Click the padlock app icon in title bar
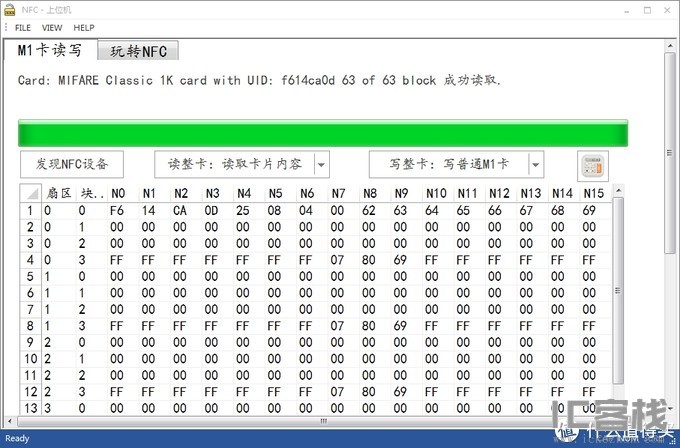Image resolution: width=680 pixels, height=448 pixels. 9,10
